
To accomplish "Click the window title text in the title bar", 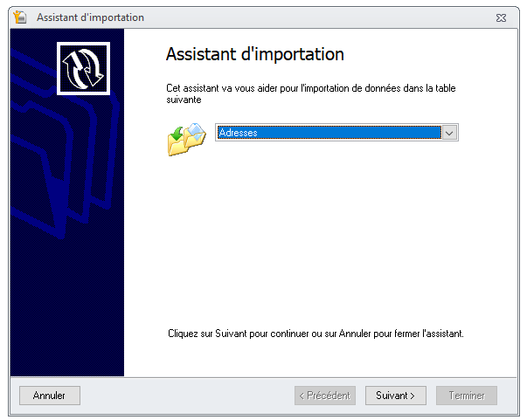I will pyautogui.click(x=90, y=17).
